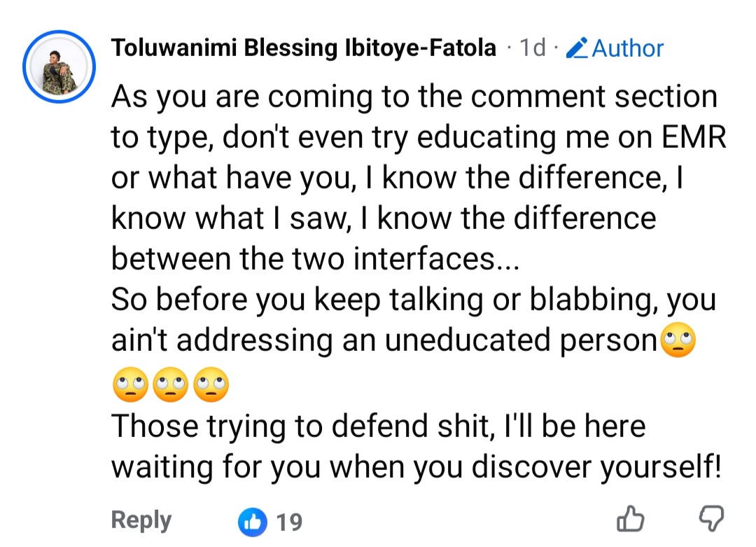Image resolution: width=756 pixels, height=547 pixels.
Task: Select the blue Author label text
Action: click(x=628, y=48)
